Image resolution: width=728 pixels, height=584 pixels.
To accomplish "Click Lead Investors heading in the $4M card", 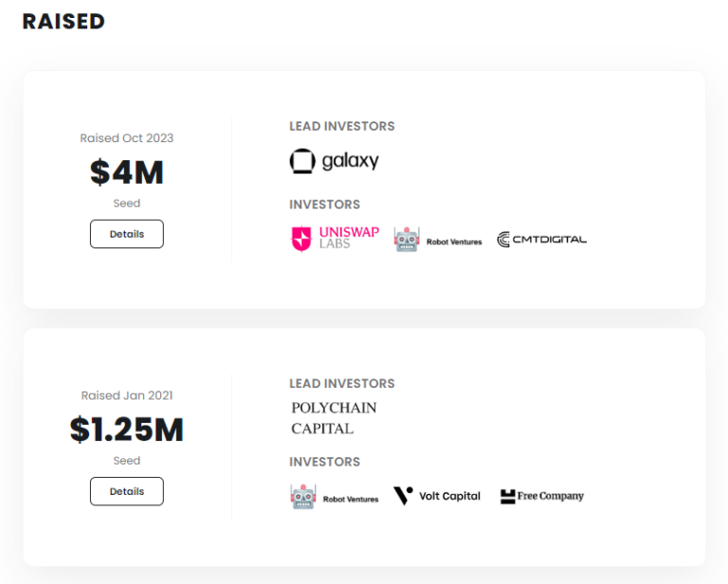I will click(342, 126).
